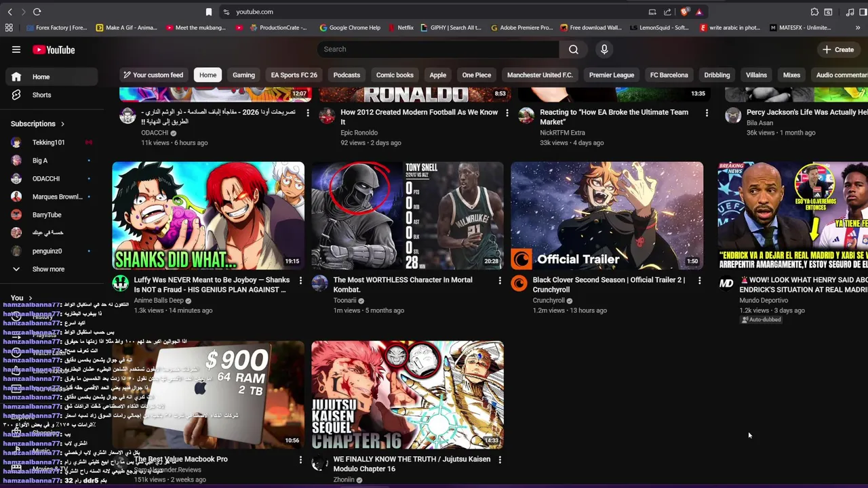Viewport: 868px width, 488px height.
Task: Open the Anime Balls Deep channel avatar
Action: (121, 283)
